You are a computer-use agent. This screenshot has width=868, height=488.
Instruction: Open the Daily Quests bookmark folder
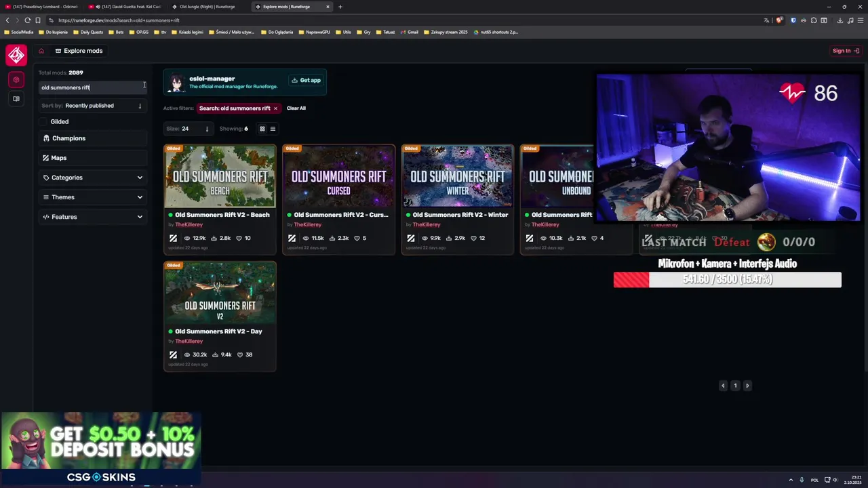(88, 32)
